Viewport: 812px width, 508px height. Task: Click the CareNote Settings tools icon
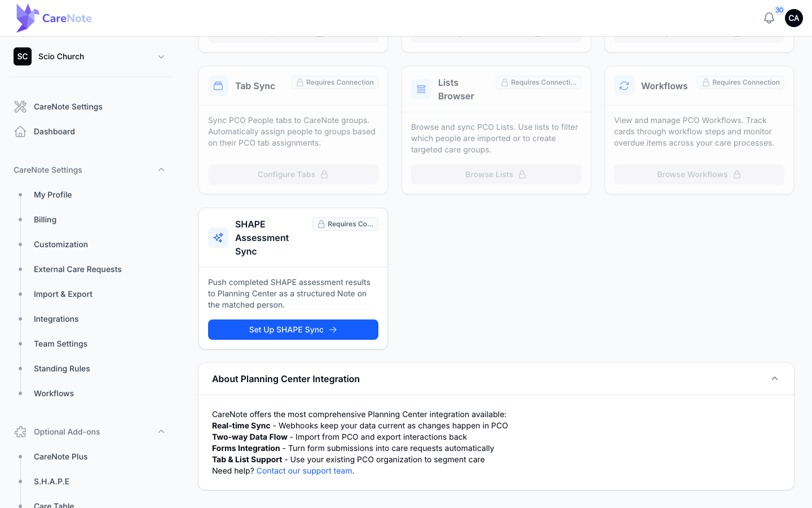(x=20, y=107)
